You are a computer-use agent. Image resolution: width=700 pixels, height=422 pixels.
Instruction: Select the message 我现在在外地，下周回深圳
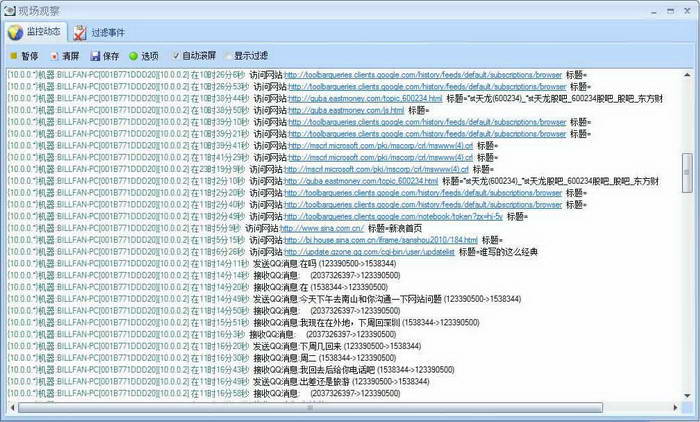click(x=350, y=322)
